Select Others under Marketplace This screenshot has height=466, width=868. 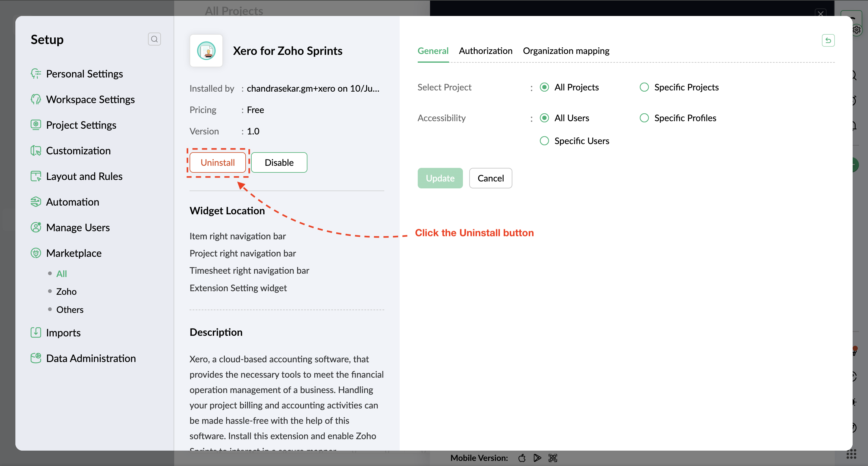[70, 310]
